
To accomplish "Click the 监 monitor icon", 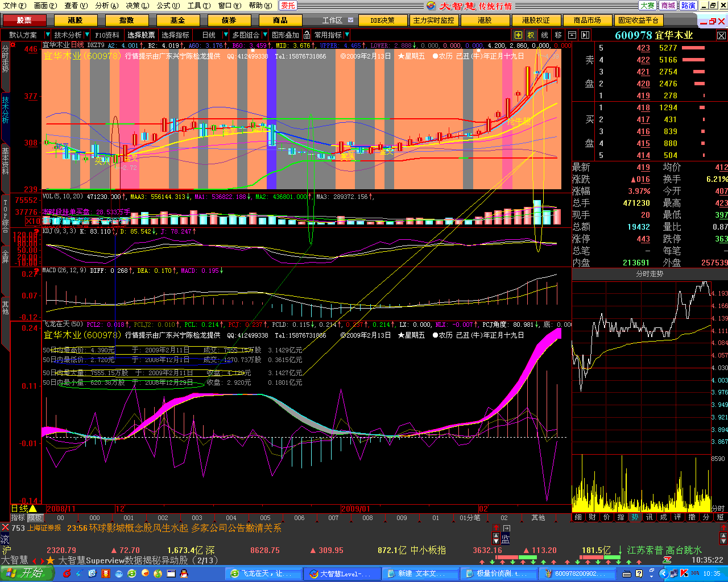I will coord(506,539).
